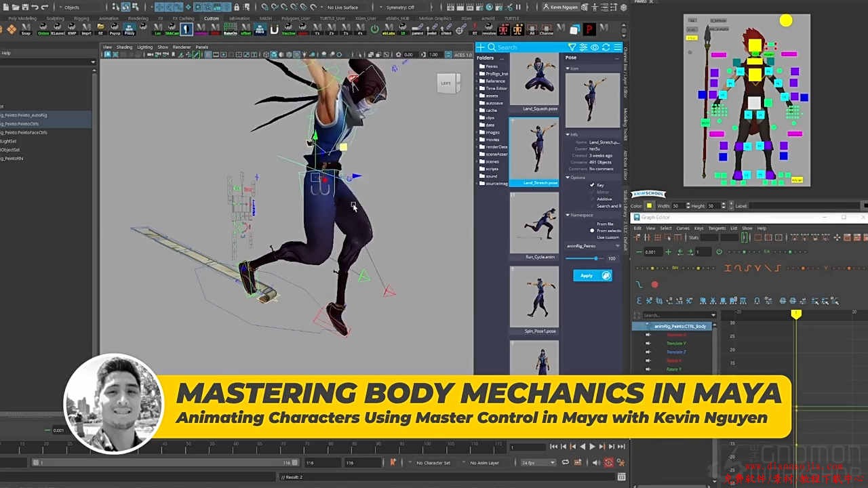
Task: Collapse the Options section in Pose panel
Action: pyautogui.click(x=568, y=178)
